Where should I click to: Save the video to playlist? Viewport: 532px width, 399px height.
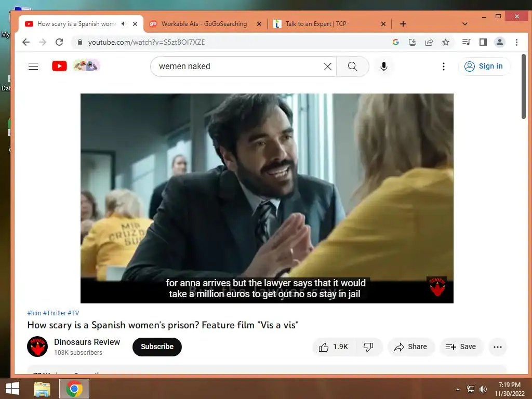pos(461,347)
